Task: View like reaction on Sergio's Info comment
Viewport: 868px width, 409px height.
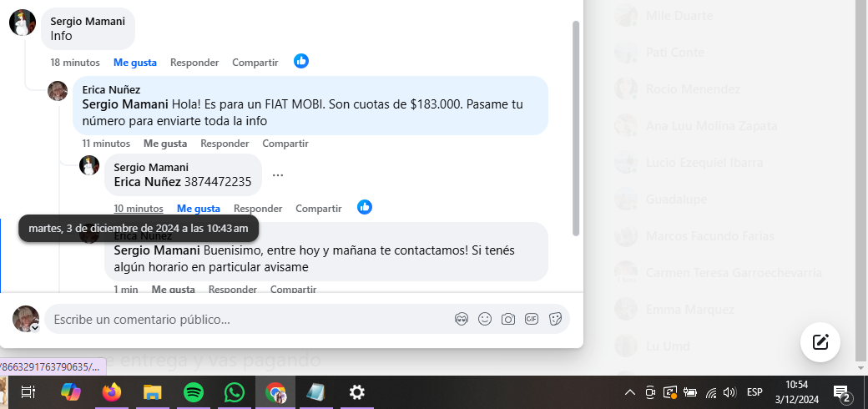Action: tap(301, 61)
